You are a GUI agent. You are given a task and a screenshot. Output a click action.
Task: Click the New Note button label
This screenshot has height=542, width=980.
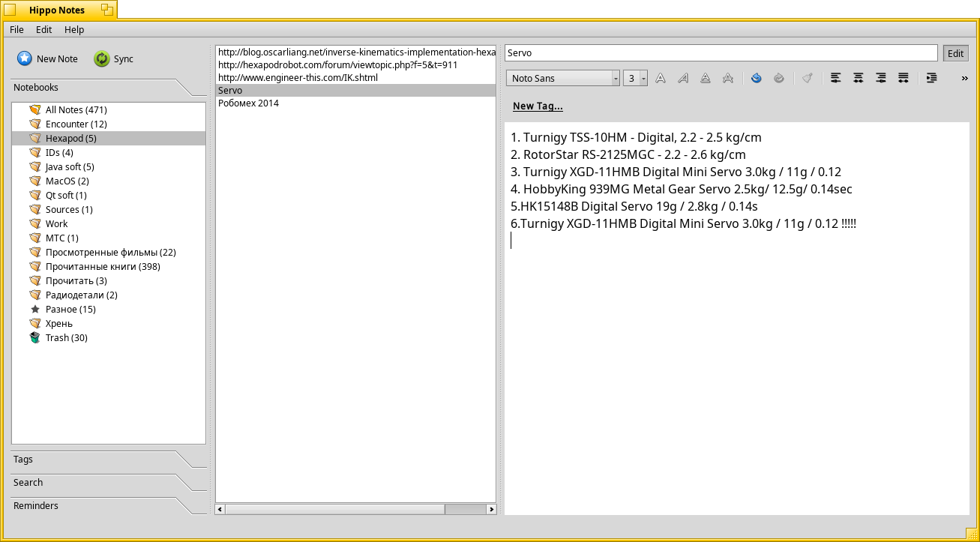click(57, 59)
